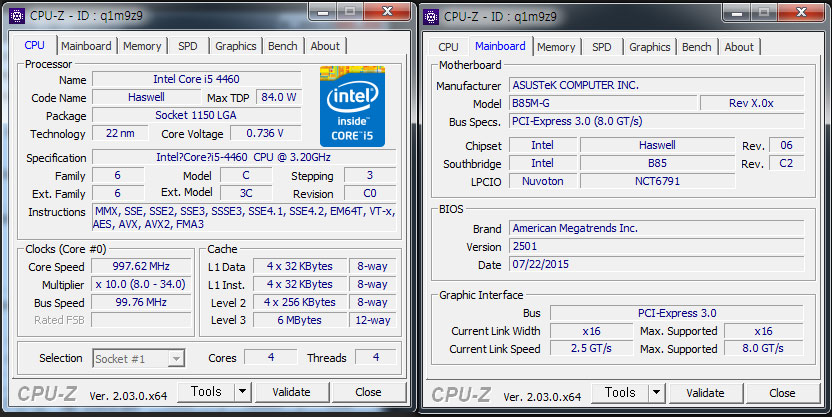Viewport: 832px width, 417px height.
Task: Click the BIOS brand 'American Megatrends Inc.'
Action: 656,228
